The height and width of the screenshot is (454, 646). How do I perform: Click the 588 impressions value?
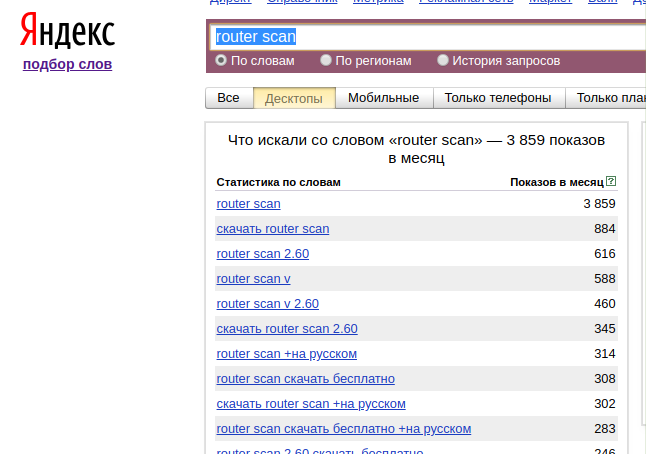[605, 279]
